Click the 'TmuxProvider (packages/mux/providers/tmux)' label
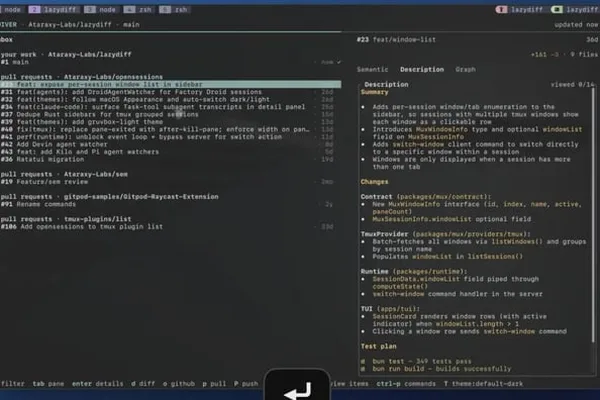The height and width of the screenshot is (400, 600). coord(445,234)
